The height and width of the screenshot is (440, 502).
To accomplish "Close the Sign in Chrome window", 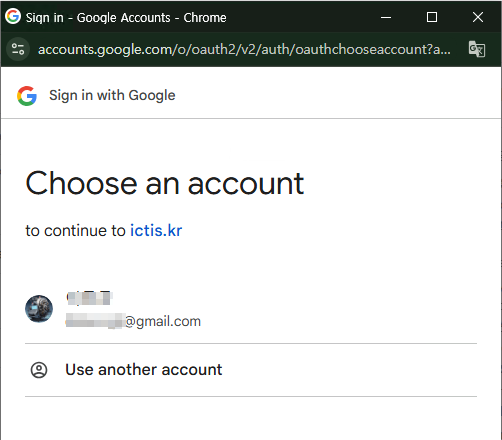I will [x=478, y=17].
